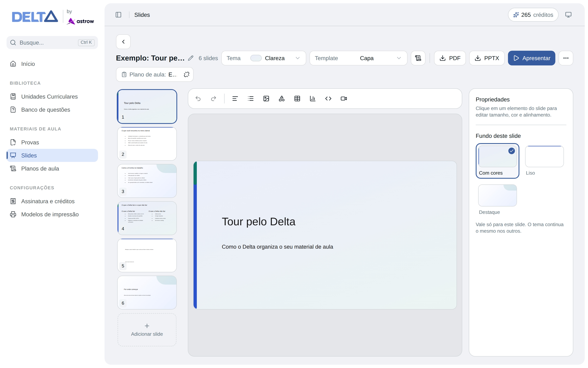The width and height of the screenshot is (588, 368).
Task: Navigate to Planos de aula
Action: pyautogui.click(x=52, y=169)
